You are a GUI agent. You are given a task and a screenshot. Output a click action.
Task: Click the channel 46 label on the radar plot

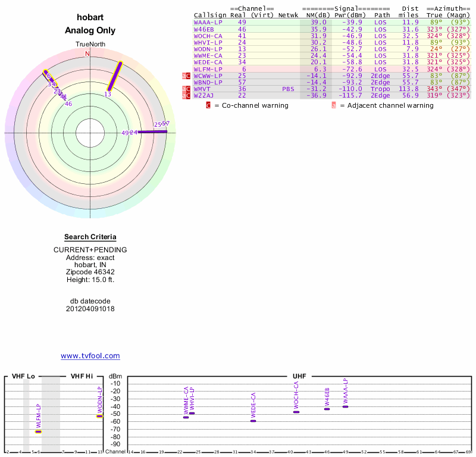(x=68, y=104)
